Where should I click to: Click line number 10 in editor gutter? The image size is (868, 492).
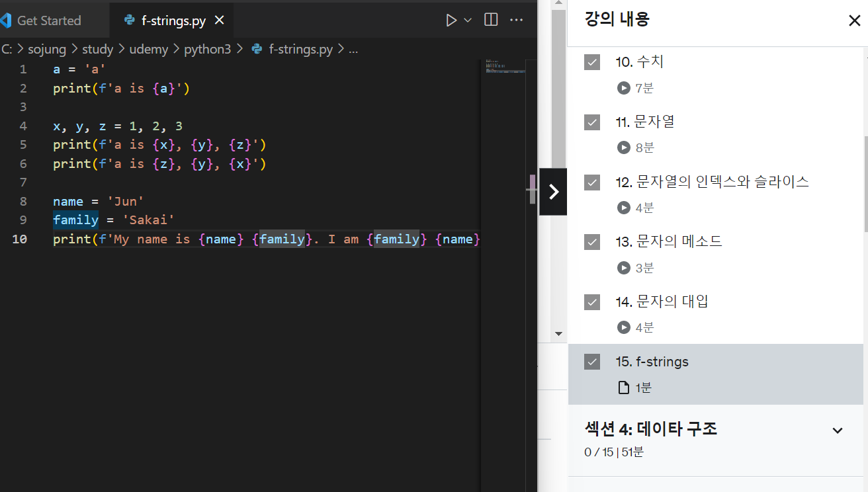click(x=20, y=239)
